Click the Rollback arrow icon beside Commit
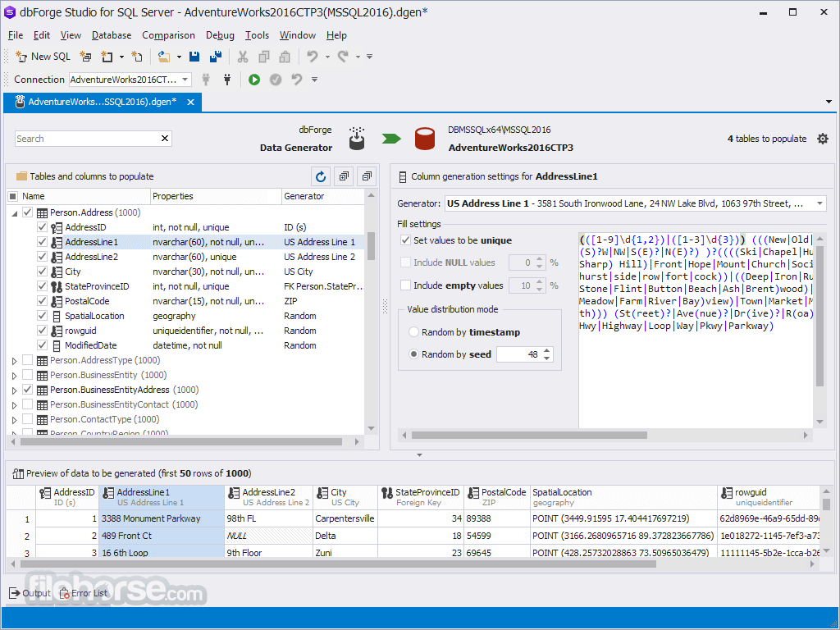This screenshot has height=630, width=840. pyautogui.click(x=297, y=80)
